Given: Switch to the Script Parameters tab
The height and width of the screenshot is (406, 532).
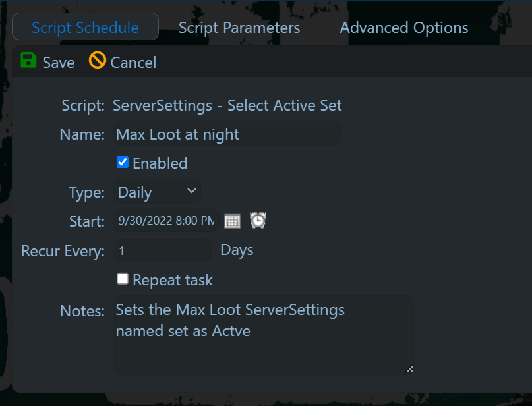Looking at the screenshot, I should pyautogui.click(x=239, y=28).
